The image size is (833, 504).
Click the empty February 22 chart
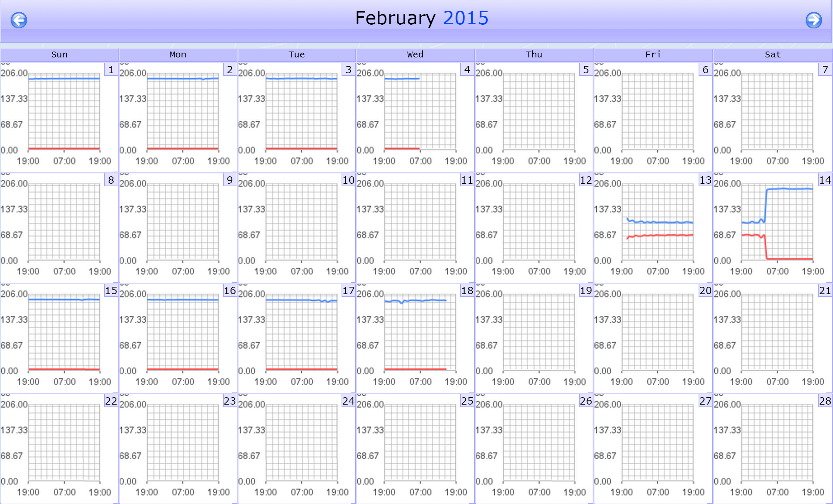pos(59,448)
